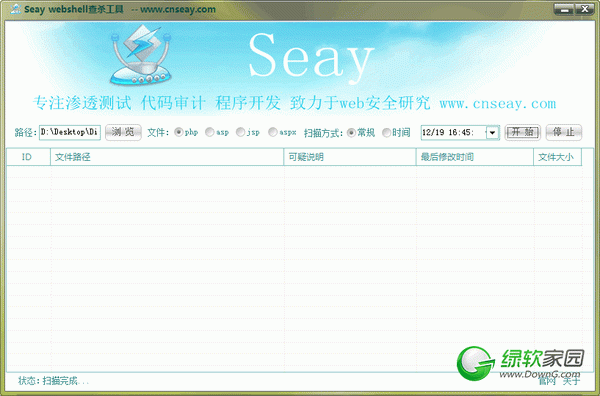Click the path input field
The height and width of the screenshot is (396, 600).
tap(70, 132)
